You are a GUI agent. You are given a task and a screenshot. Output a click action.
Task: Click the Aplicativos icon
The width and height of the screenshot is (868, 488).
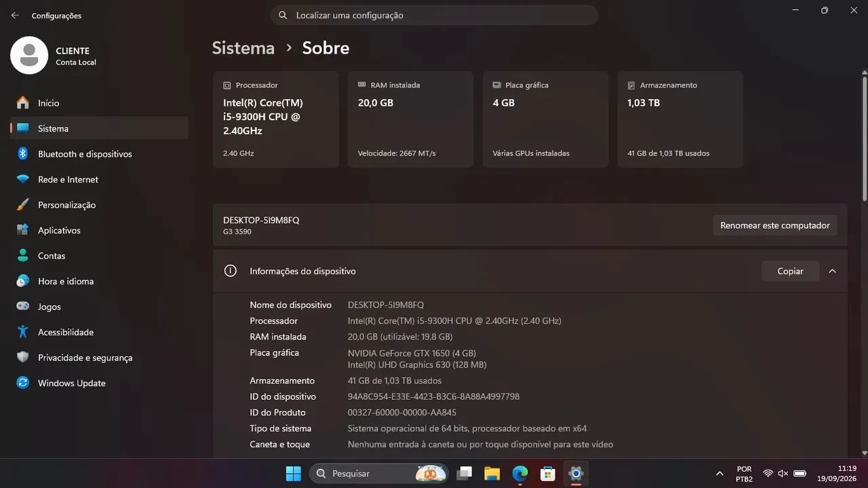pyautogui.click(x=23, y=230)
